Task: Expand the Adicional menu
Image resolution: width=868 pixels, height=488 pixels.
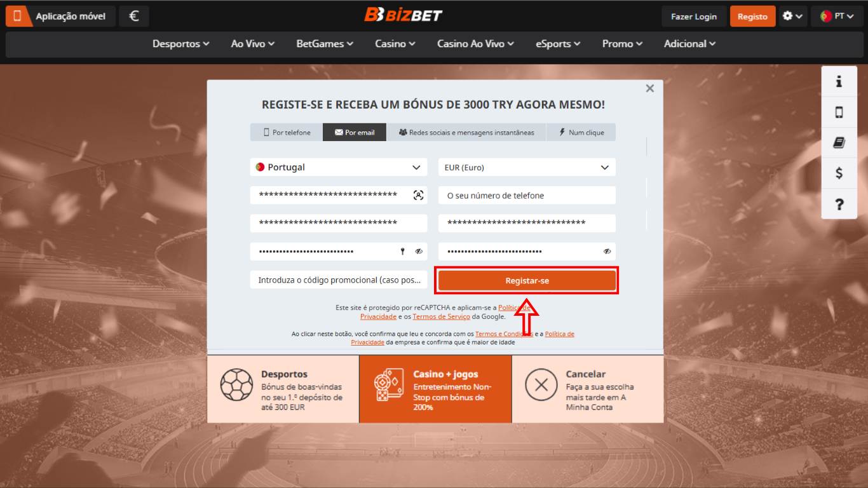Action: pyautogui.click(x=690, y=44)
